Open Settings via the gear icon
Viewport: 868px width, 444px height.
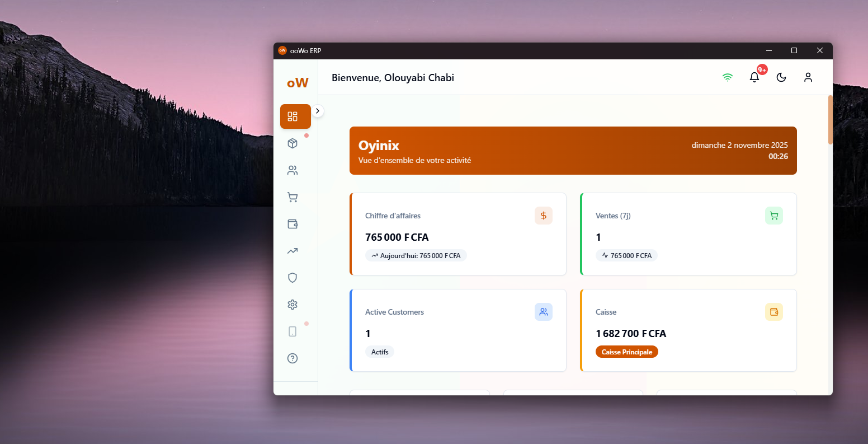coord(292,305)
